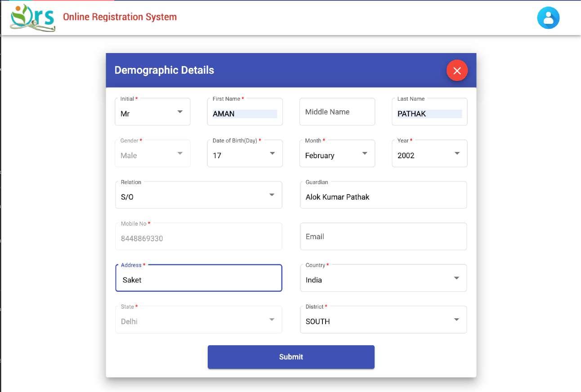Focus the Address field containing Saket
Screen dimensions: 581x392
pyautogui.click(x=198, y=280)
